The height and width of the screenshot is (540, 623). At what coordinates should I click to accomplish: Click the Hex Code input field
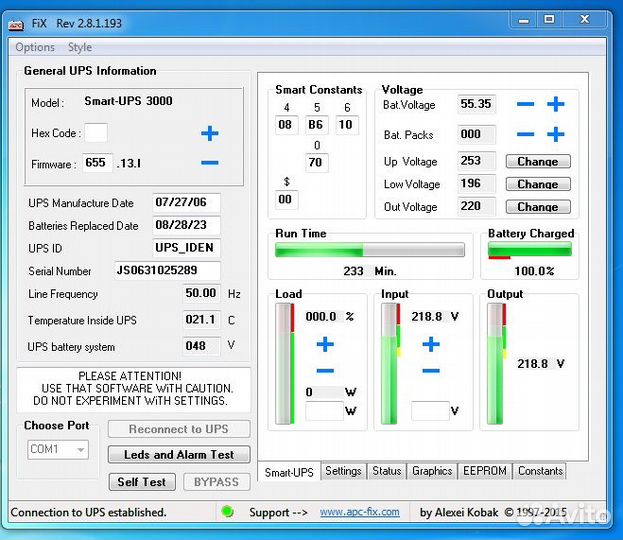96,133
